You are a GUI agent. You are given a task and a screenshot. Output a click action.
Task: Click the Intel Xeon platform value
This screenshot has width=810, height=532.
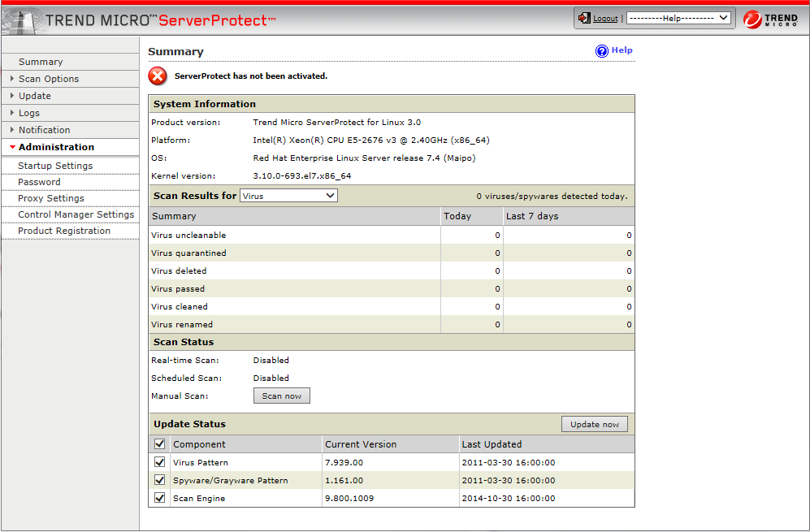click(x=371, y=140)
